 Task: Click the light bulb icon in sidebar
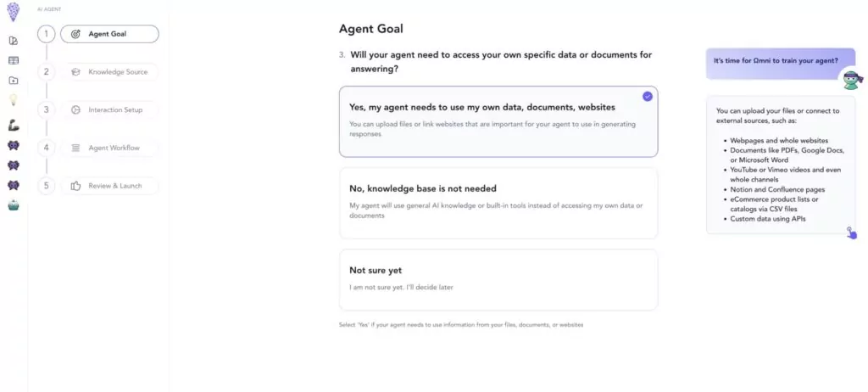coord(14,100)
